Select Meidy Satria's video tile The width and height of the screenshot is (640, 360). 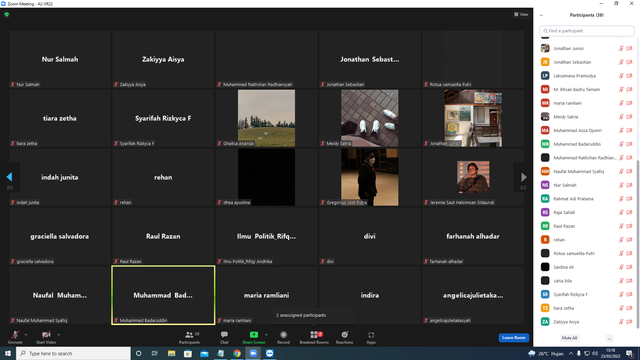click(x=369, y=118)
